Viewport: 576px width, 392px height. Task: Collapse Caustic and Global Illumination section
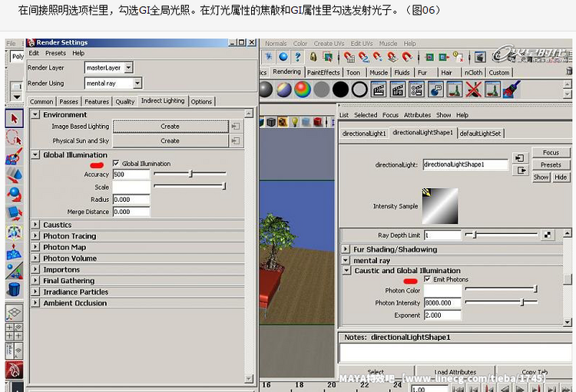[x=346, y=271]
